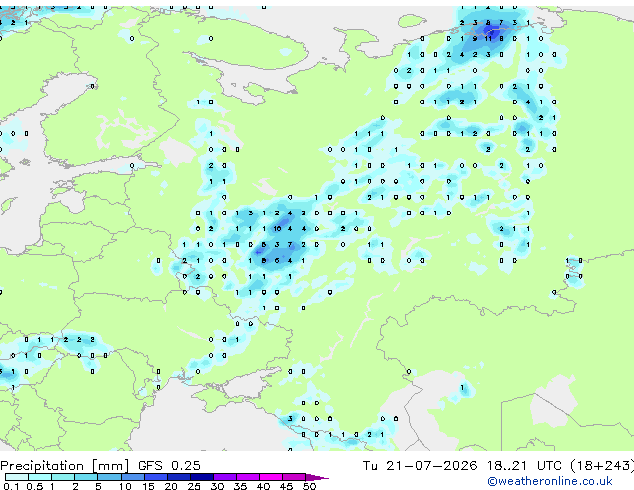Viewport: 634px width, 490px height.
Task: Click the legend value label '15'
Action: (148, 486)
